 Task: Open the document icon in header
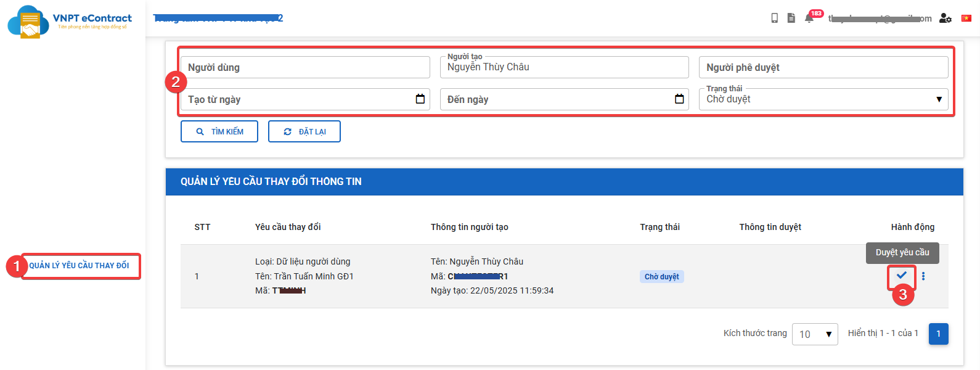791,18
